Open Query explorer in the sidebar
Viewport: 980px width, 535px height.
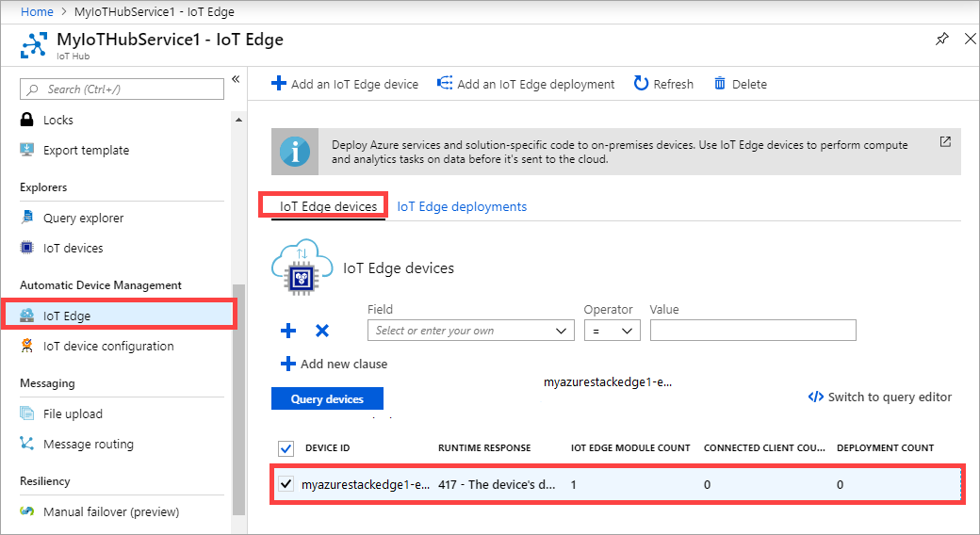click(83, 218)
